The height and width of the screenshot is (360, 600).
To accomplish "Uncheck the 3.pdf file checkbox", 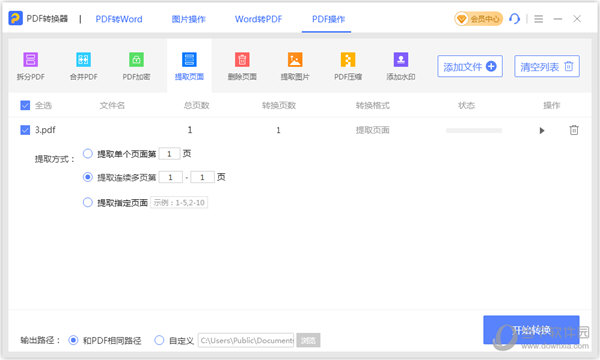I will coord(25,130).
